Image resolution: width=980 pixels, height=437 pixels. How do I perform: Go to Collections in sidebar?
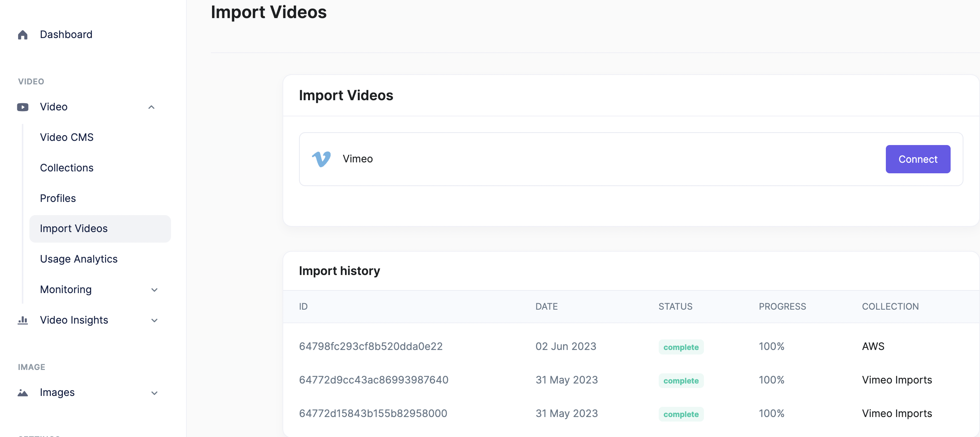[x=67, y=168]
